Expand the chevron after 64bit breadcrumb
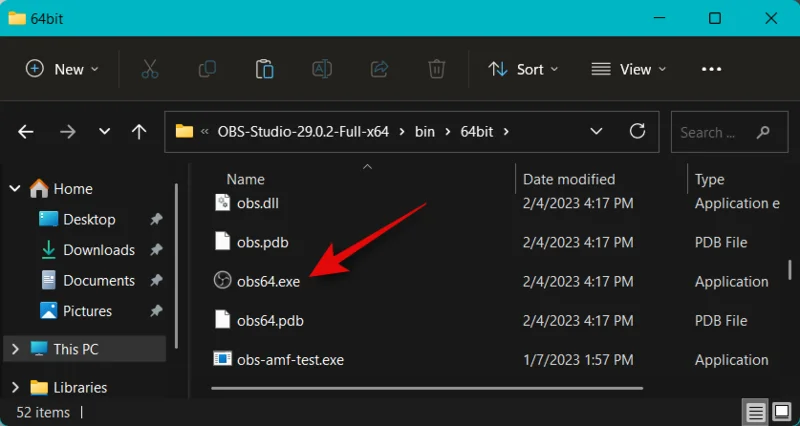 click(x=506, y=132)
